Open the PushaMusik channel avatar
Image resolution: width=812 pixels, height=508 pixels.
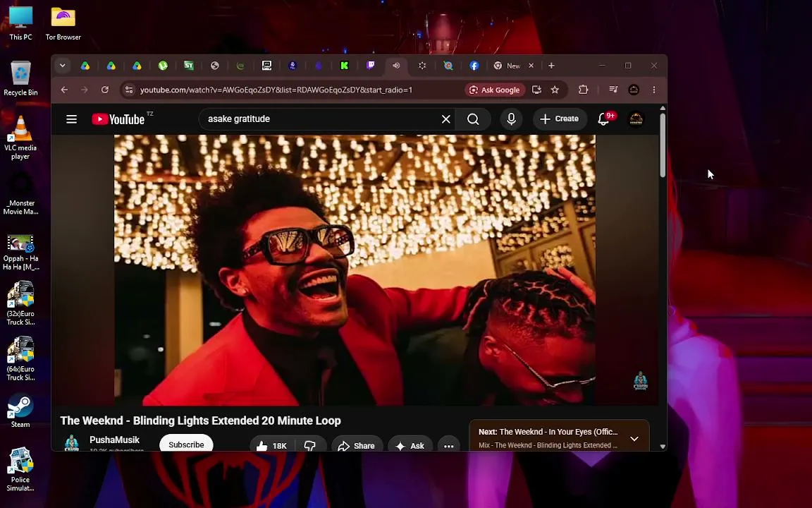coord(71,443)
